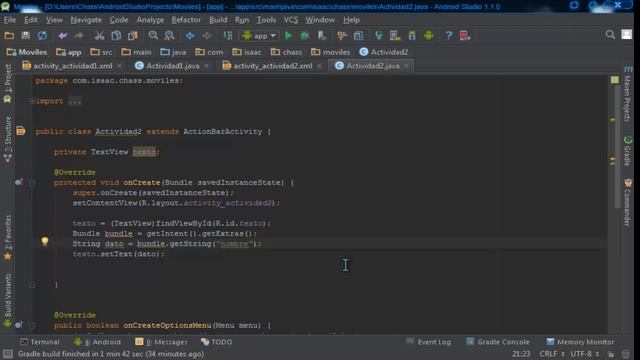Select Movilles breadcrumb in navigation bar

point(27,52)
